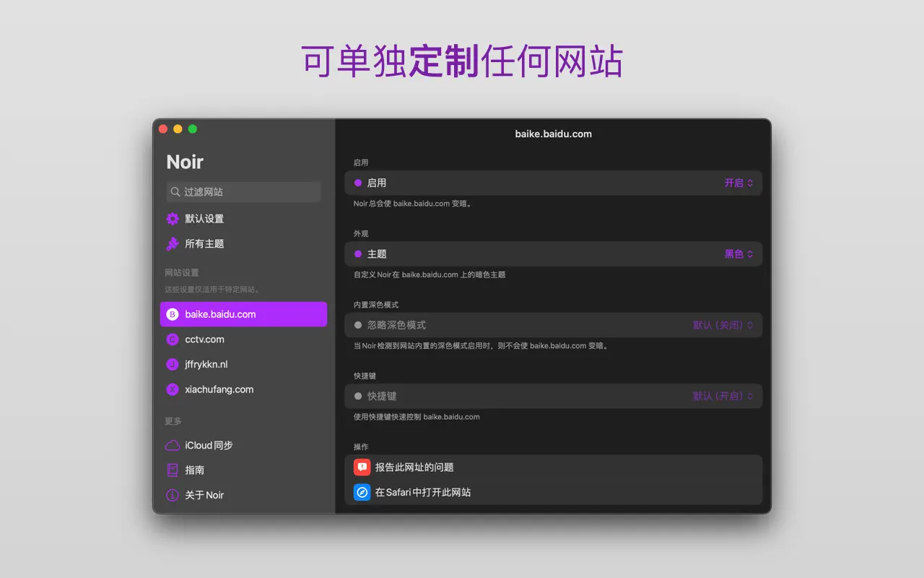The image size is (924, 578).
Task: Click the red report icon for 报告此网址的问题
Action: point(362,467)
